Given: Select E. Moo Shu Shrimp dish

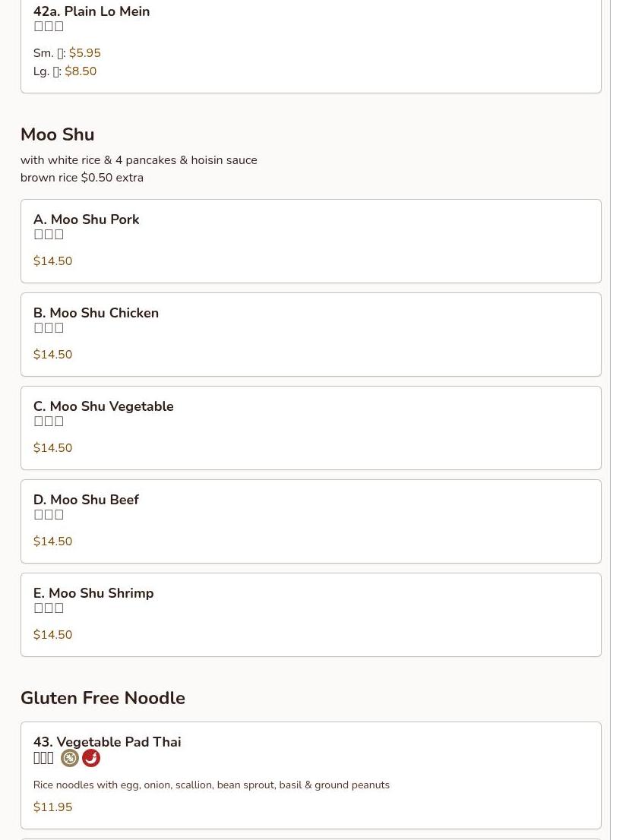Looking at the screenshot, I should coord(93,593).
